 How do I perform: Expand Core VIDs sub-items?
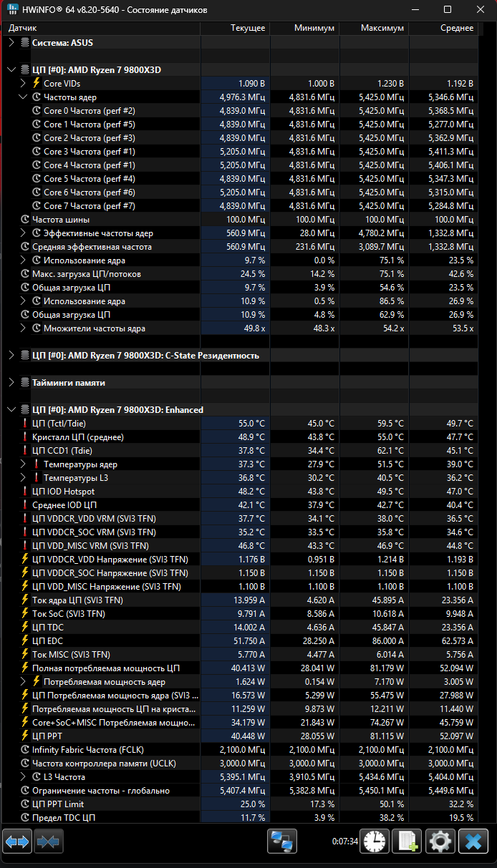[24, 84]
